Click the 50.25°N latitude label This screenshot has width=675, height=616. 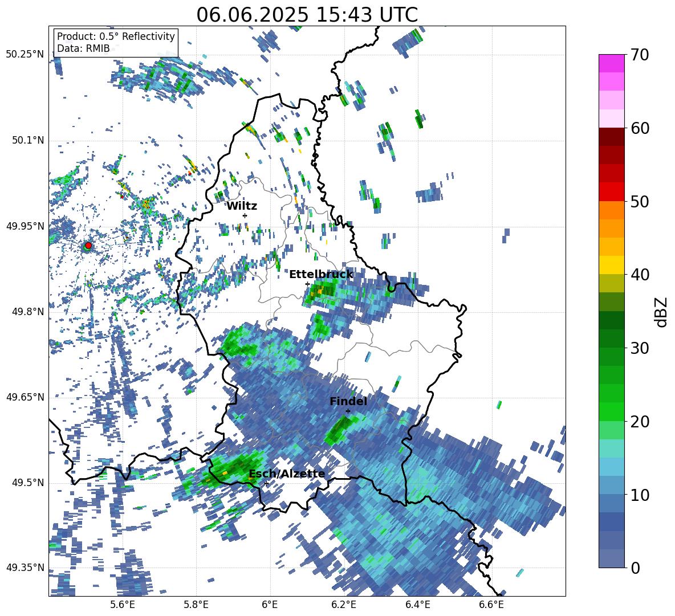pos(25,55)
